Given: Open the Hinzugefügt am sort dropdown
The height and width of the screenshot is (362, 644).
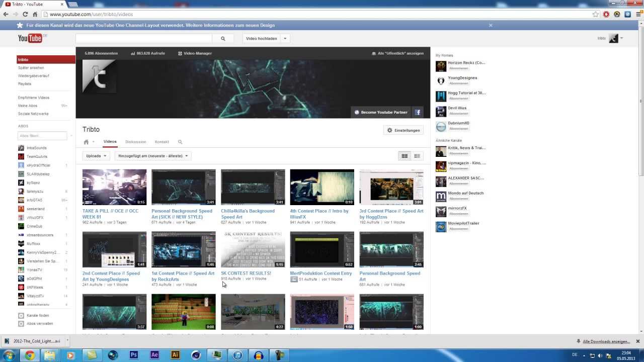Looking at the screenshot, I should click(153, 156).
